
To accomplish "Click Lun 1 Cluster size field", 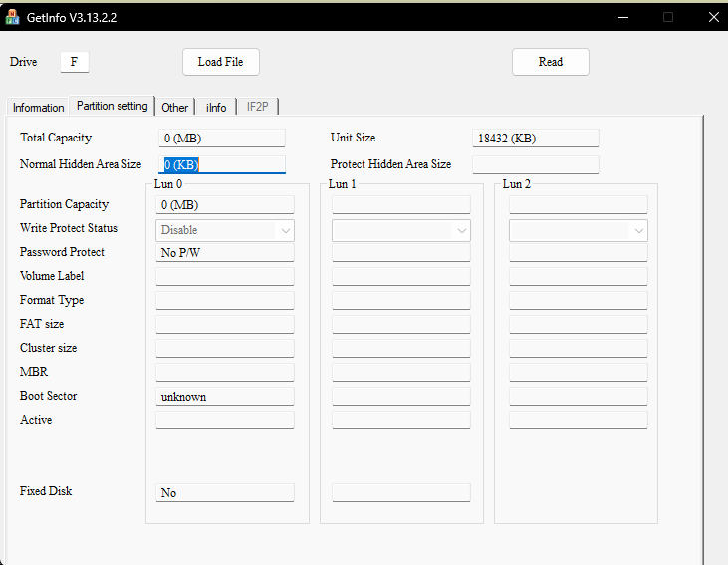I will click(401, 349).
